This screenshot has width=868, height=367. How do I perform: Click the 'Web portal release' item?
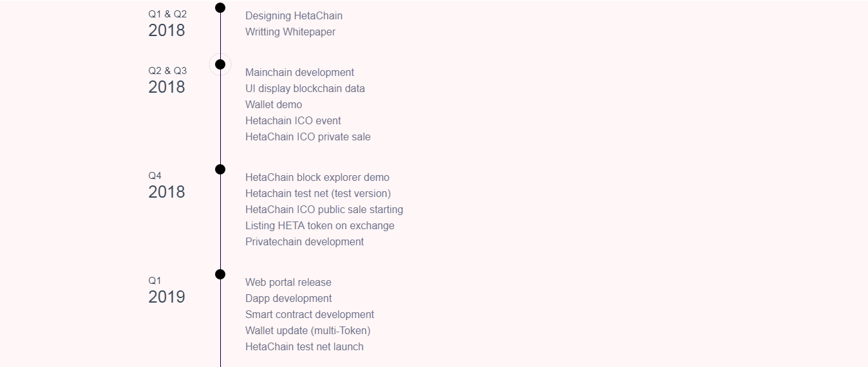click(x=288, y=282)
